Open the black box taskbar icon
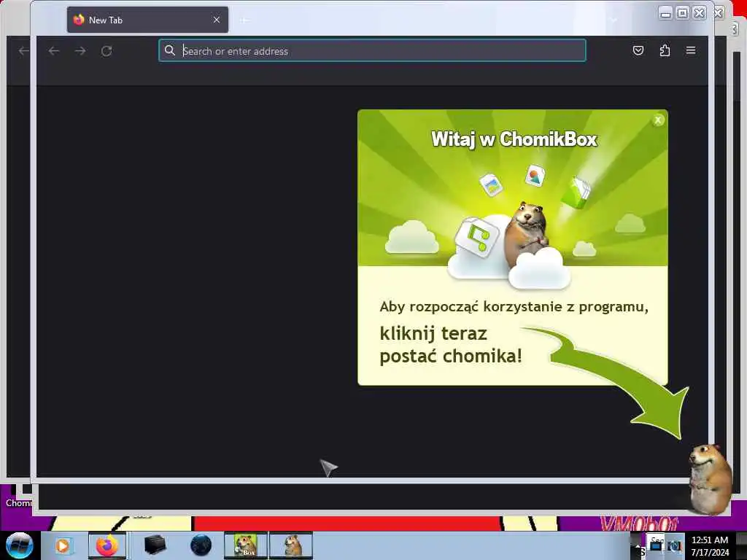This screenshot has width=747, height=560. click(155, 545)
